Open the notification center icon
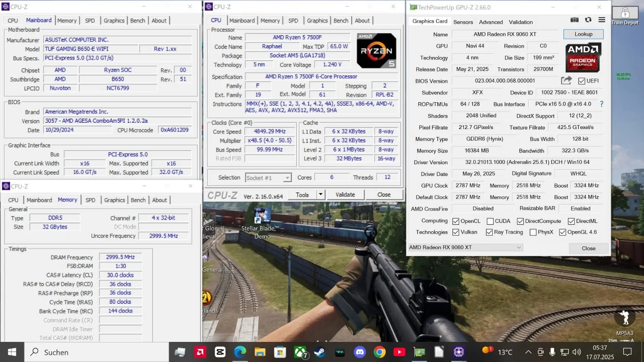This screenshot has height=362, width=644. pyautogui.click(x=628, y=352)
